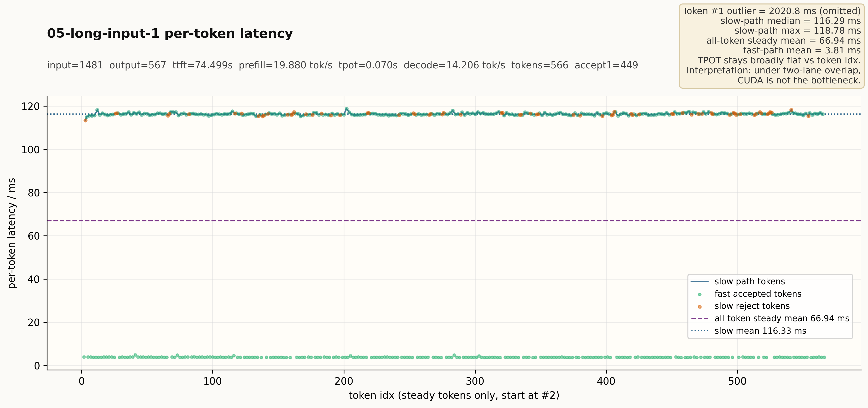Click the "CUDA is not the bottleneck." annotation text
Screen dimensions: 868x408
click(799, 81)
